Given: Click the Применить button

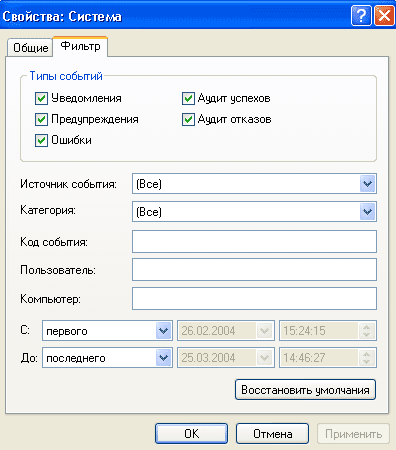Looking at the screenshot, I should [353, 434].
